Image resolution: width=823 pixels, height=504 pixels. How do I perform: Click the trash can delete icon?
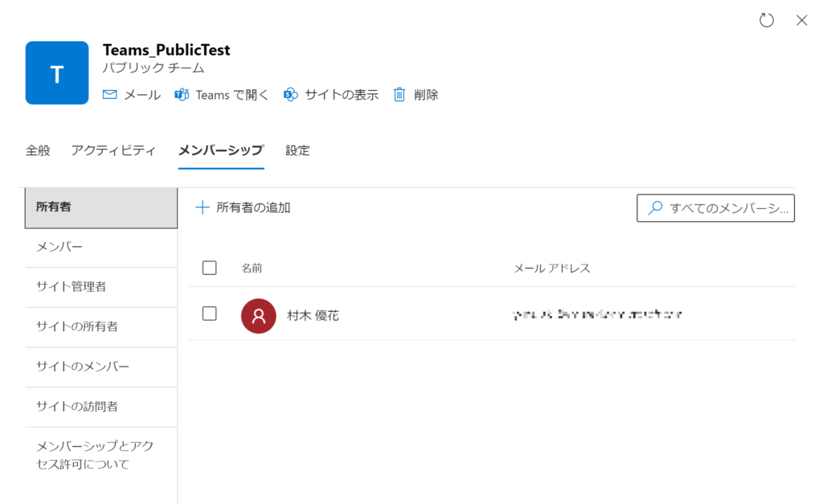coord(399,95)
